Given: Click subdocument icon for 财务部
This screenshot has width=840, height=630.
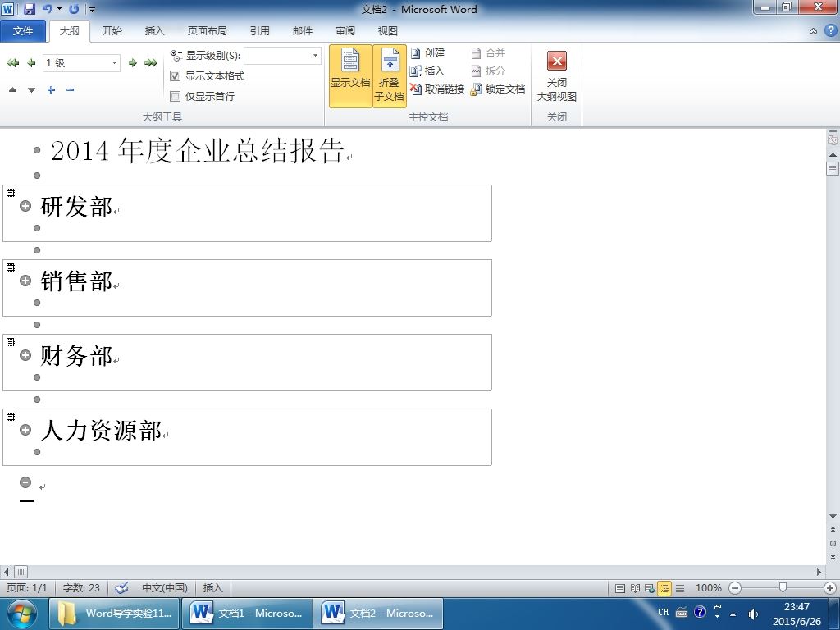Looking at the screenshot, I should [x=11, y=342].
